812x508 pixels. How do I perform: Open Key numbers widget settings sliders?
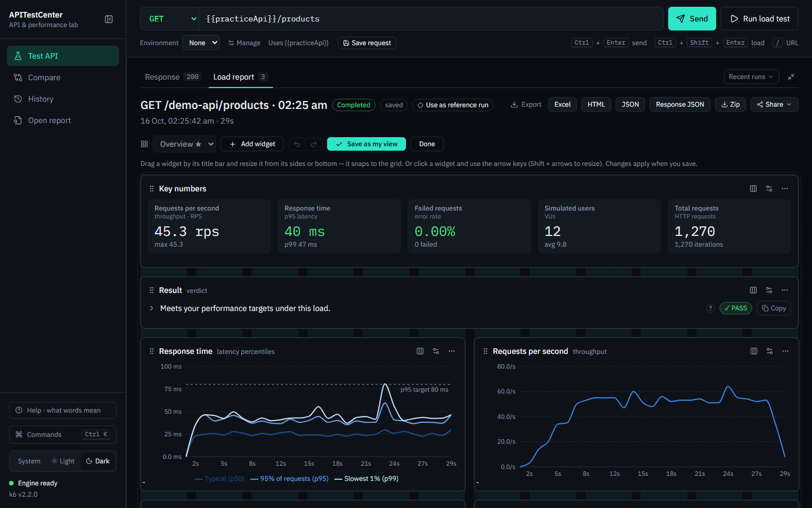(x=769, y=189)
